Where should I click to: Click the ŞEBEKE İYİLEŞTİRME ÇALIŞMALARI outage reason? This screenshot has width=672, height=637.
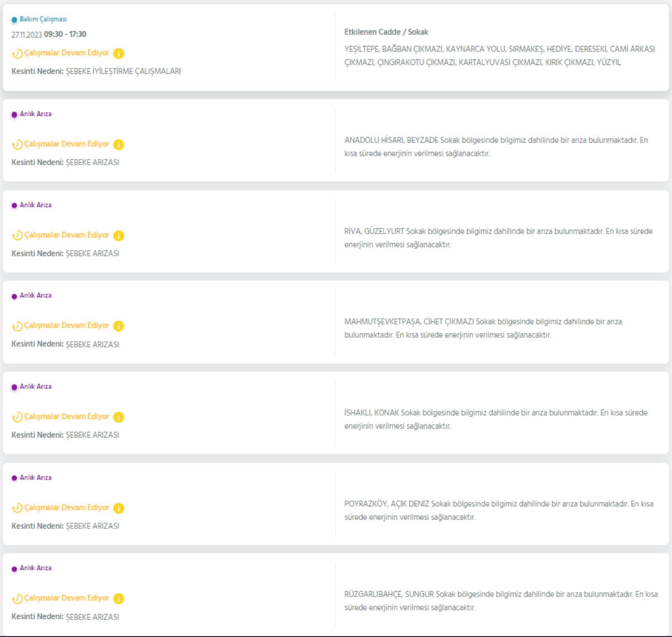coord(123,71)
